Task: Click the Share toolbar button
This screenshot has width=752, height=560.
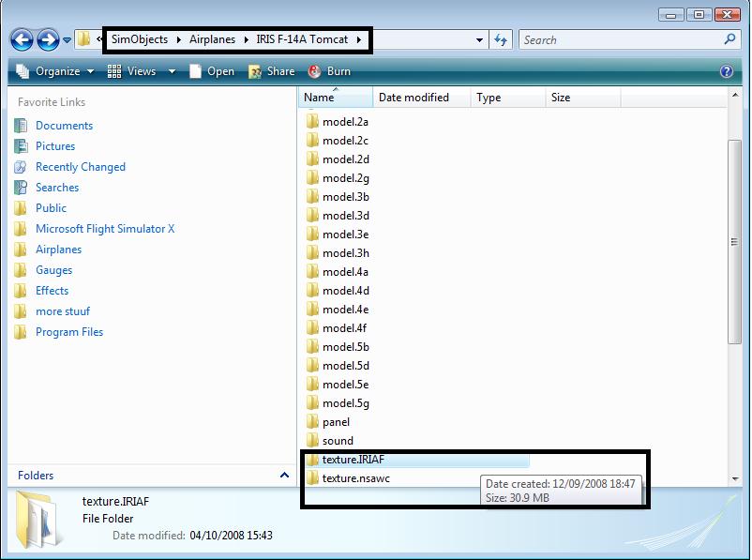Action: 271,71
